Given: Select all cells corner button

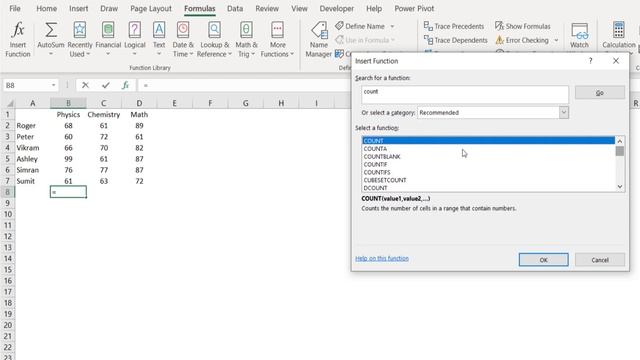Looking at the screenshot, I should (x=9, y=103).
